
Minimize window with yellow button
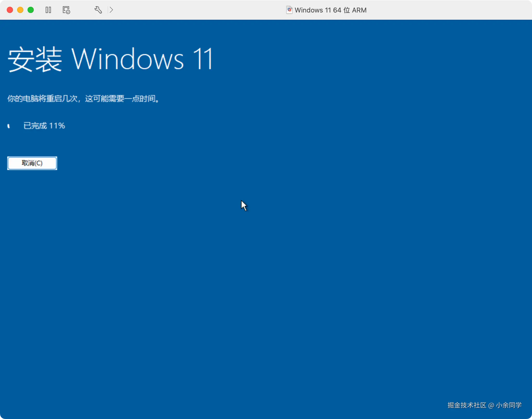coord(20,10)
